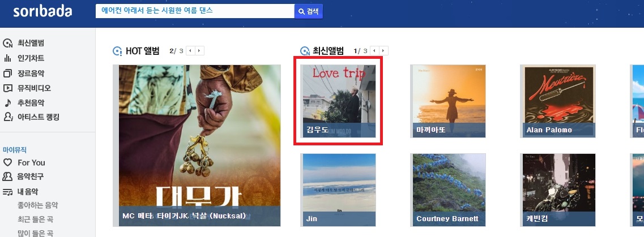Go to next HOT 앨범 page
This screenshot has height=237, width=644.
tap(199, 51)
